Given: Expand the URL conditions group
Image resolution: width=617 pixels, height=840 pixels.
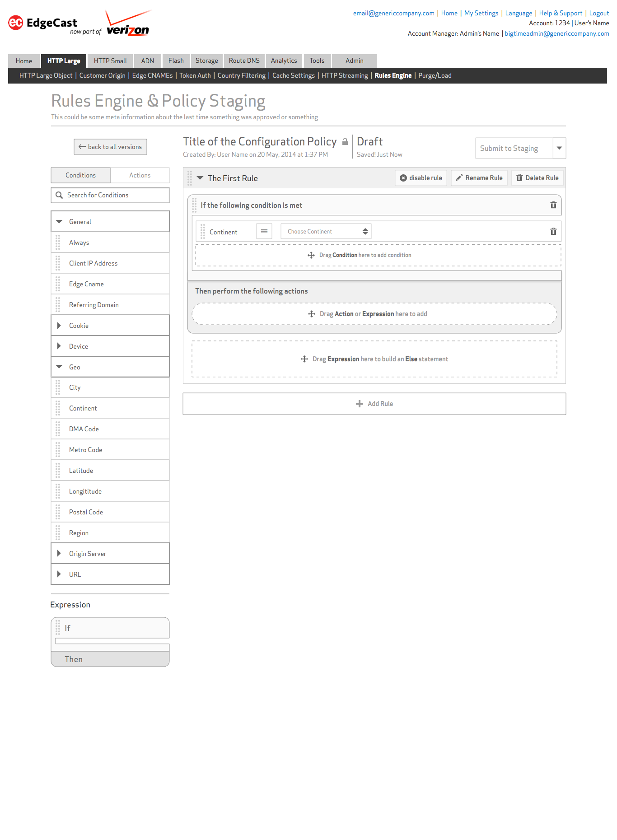Looking at the screenshot, I should coord(59,574).
